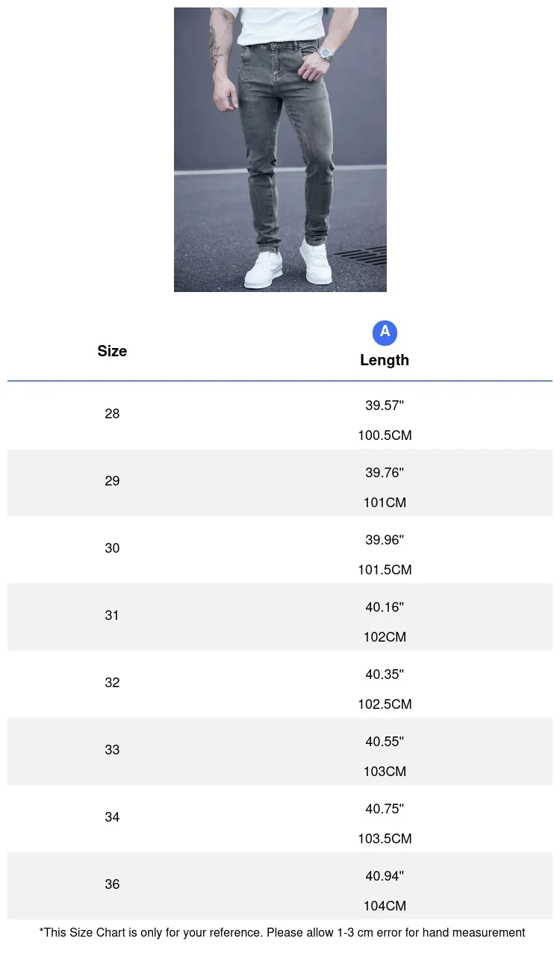Viewport: 560px width, 971px height.
Task: Select the 102CM measurement
Action: point(385,637)
